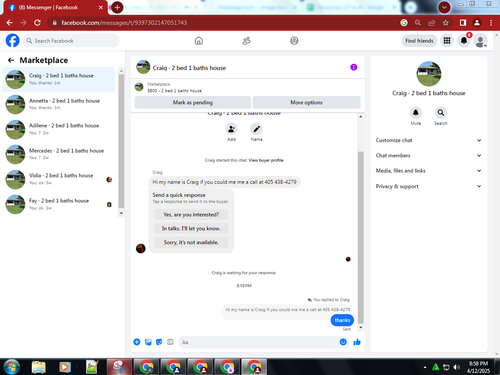Viewport: 500px width, 375px height.
Task: Open the emoji picker in message box
Action: (x=343, y=342)
